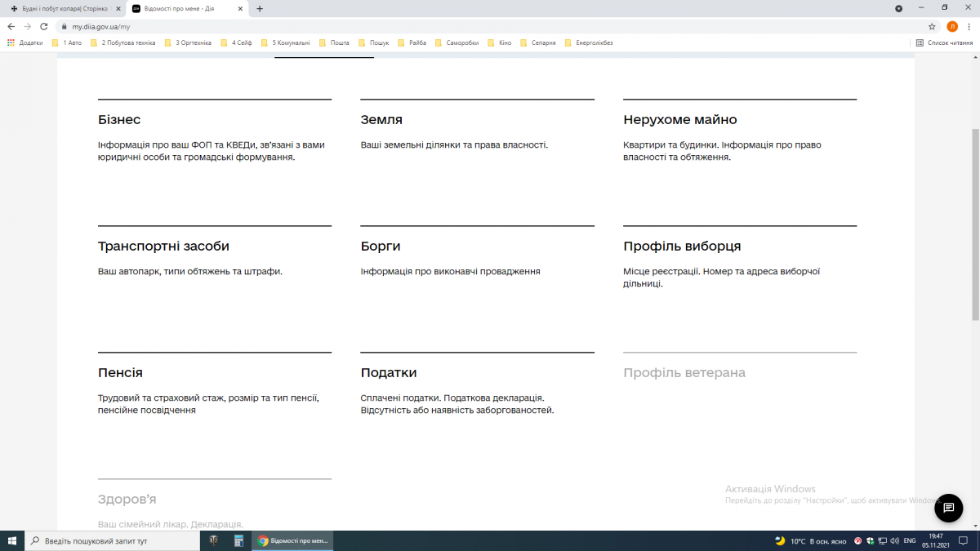Image resolution: width=980 pixels, height=551 pixels.
Task: Open the Список читання reading list
Action: pos(944,42)
